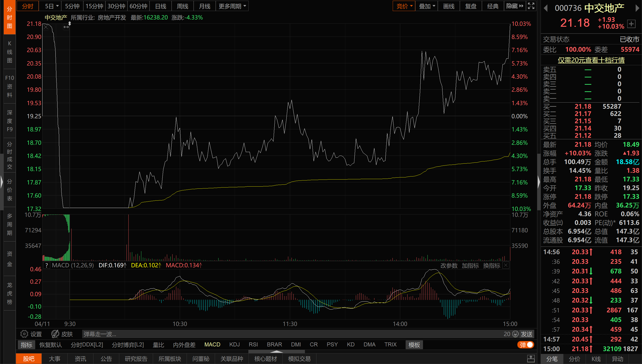Select 30分钟 period tab
This screenshot has width=642, height=364.
point(116,6)
